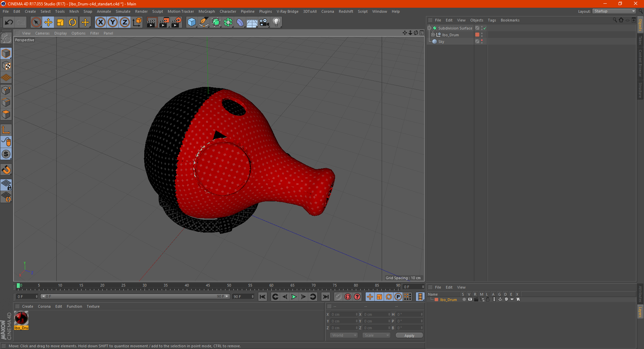Select the Sky object

coord(441,42)
